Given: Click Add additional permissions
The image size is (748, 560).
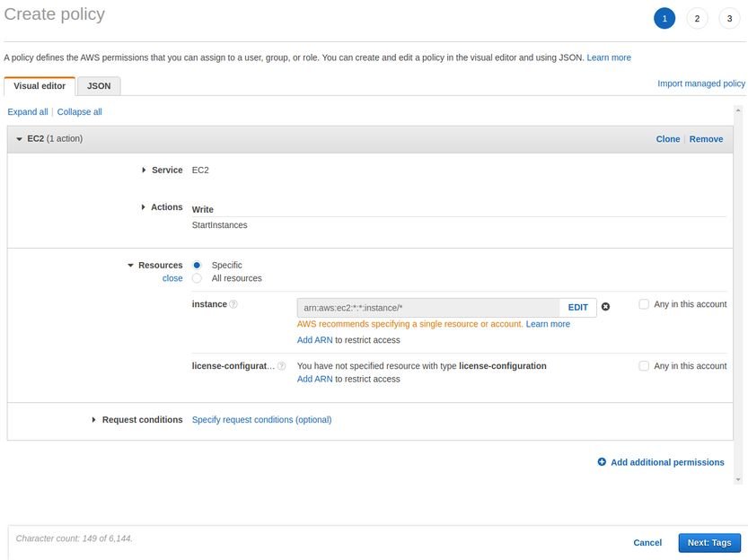Looking at the screenshot, I should tap(667, 462).
